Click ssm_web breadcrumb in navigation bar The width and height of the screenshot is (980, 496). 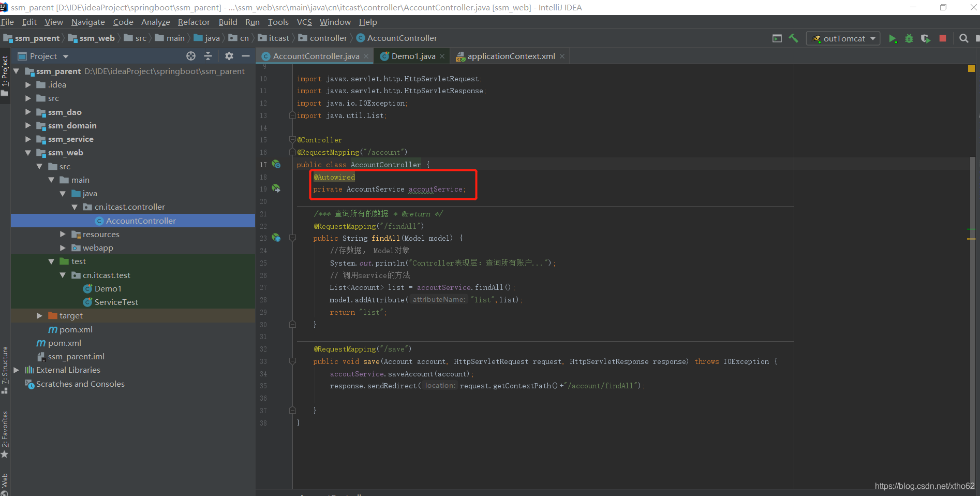pyautogui.click(x=92, y=38)
